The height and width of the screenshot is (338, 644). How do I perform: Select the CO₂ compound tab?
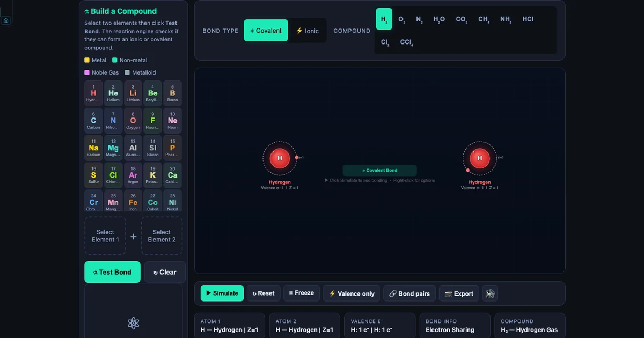click(x=462, y=19)
